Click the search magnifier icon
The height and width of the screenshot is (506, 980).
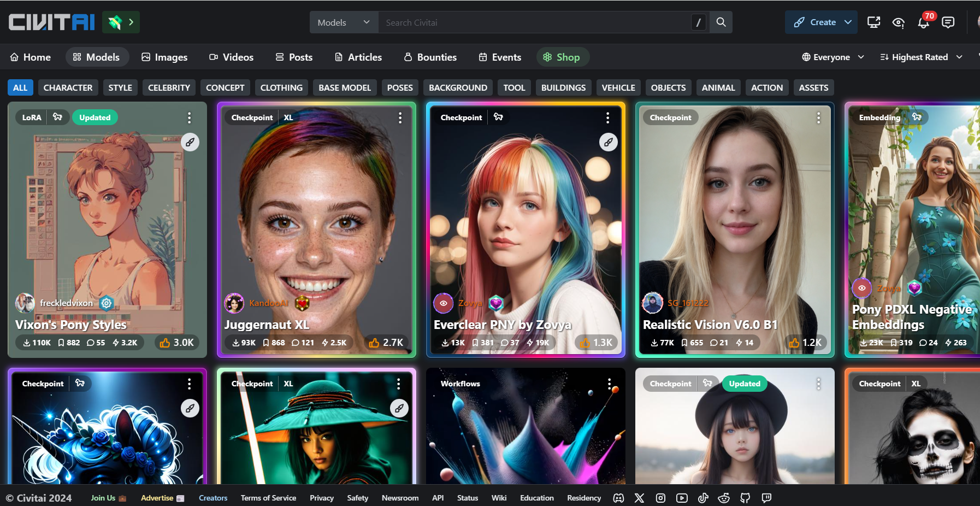point(721,22)
